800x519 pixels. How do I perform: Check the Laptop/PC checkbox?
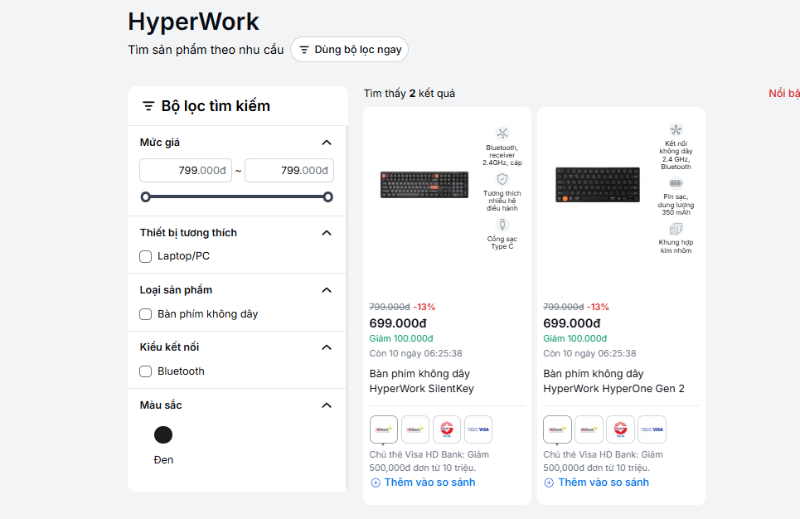[145, 256]
